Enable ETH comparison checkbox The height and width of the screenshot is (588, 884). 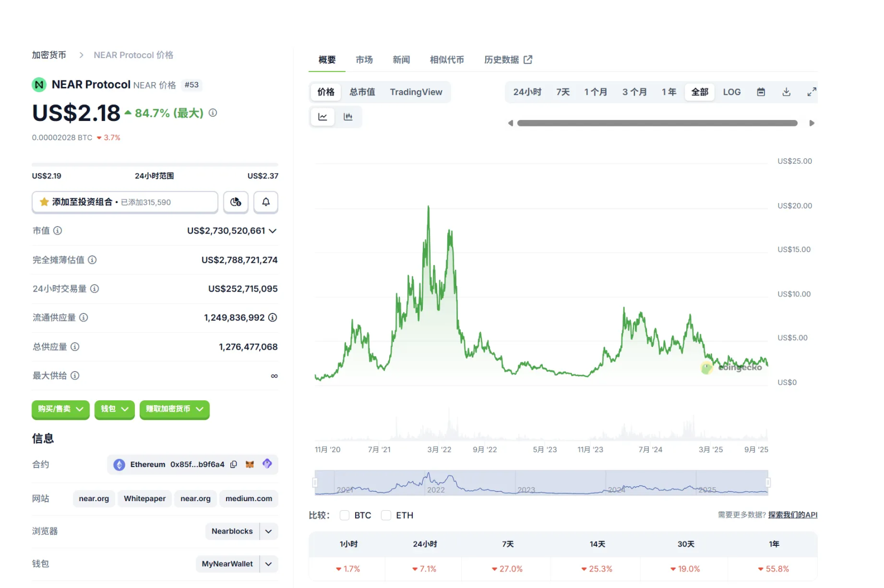pyautogui.click(x=387, y=515)
